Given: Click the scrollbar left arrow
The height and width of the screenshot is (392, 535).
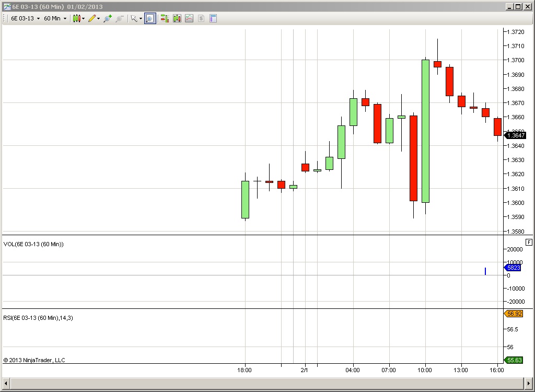Looking at the screenshot, I should click(6, 383).
